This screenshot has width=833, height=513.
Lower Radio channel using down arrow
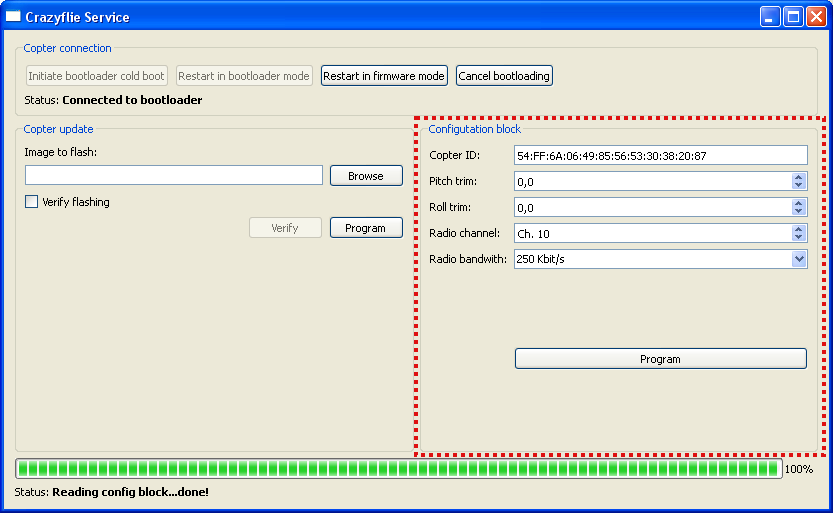pyautogui.click(x=798, y=237)
